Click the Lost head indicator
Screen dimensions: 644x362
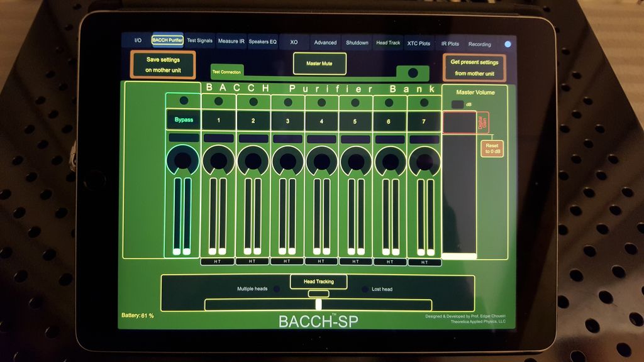[x=365, y=289]
